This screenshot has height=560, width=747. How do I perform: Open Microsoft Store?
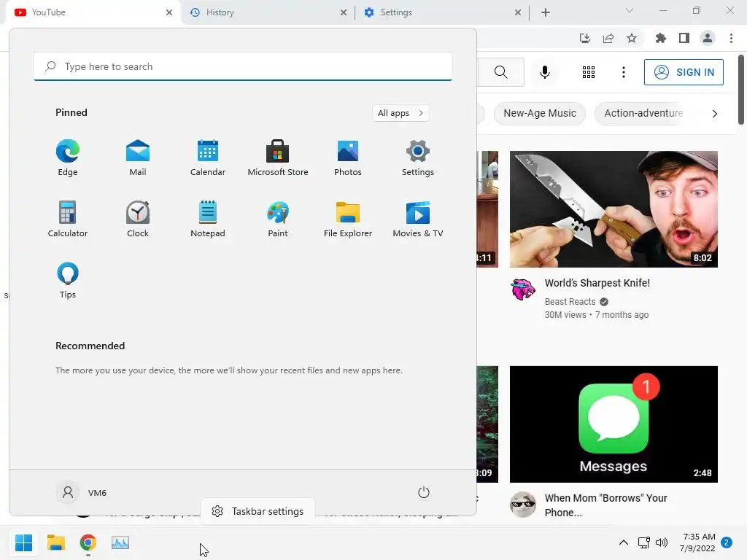click(x=278, y=158)
